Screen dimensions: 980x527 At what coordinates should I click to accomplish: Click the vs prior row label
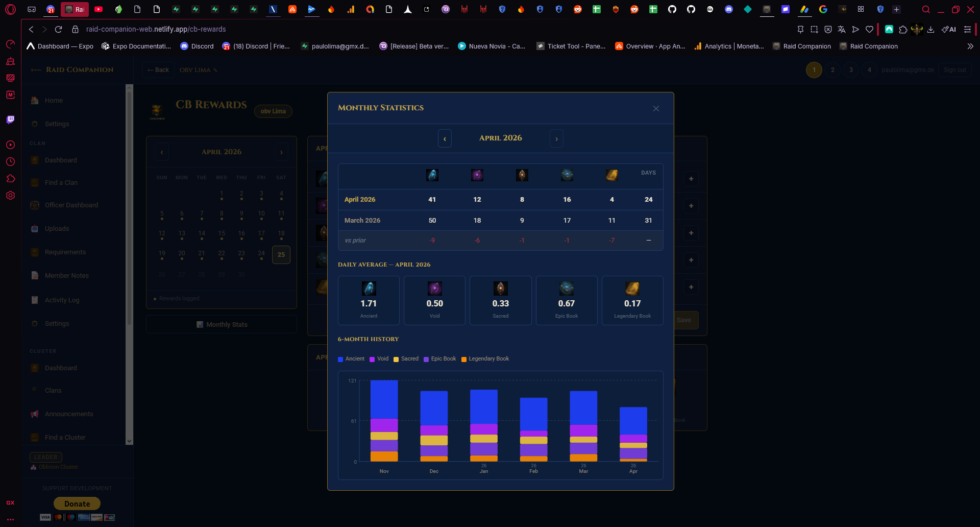(x=355, y=241)
